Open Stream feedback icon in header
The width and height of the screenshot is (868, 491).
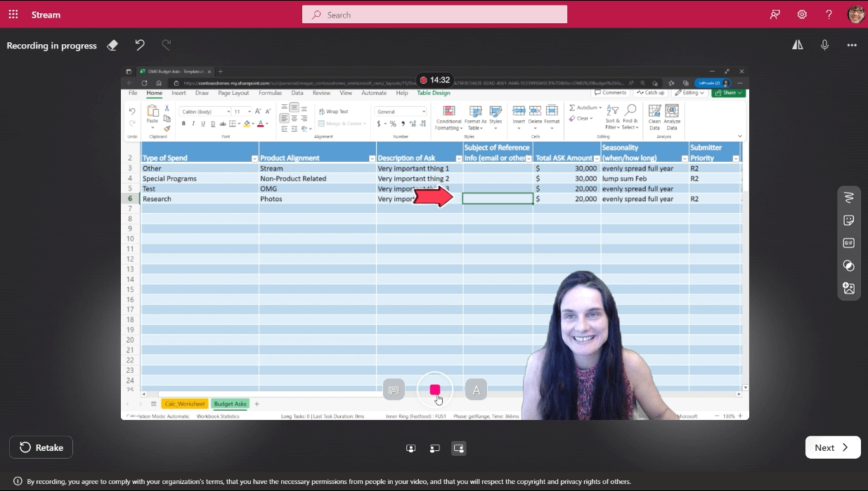coord(775,14)
